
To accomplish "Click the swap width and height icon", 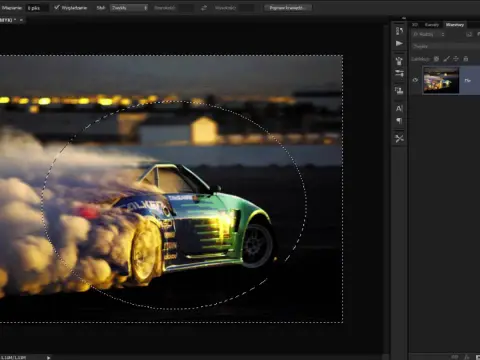I will click(204, 8).
